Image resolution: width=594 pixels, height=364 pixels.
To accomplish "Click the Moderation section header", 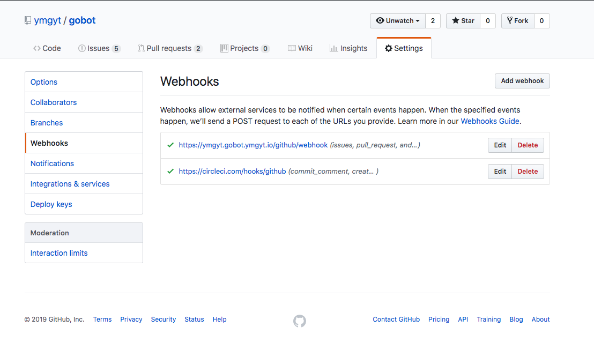I will [84, 233].
